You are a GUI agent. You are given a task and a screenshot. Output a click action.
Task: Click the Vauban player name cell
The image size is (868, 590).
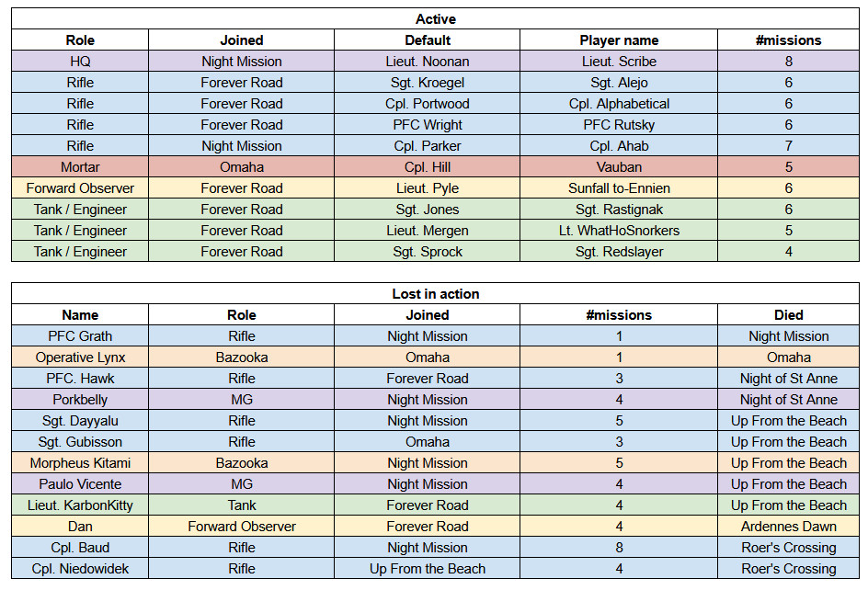[618, 166]
